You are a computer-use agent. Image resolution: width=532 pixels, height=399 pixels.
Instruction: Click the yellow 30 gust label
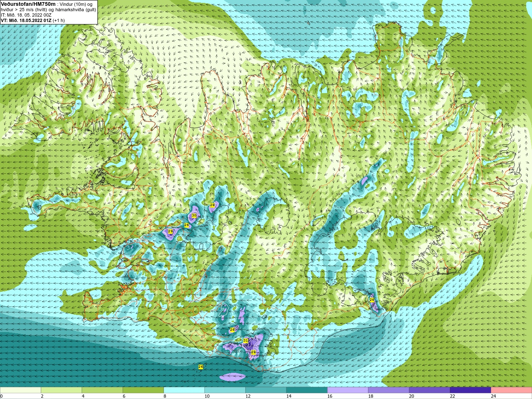point(194,215)
